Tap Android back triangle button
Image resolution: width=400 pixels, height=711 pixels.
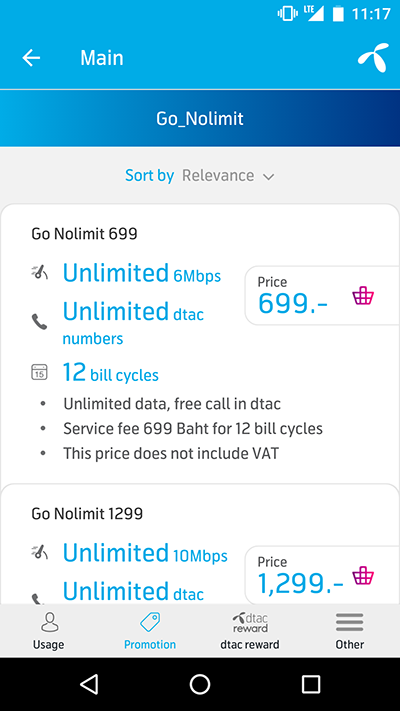click(x=89, y=684)
